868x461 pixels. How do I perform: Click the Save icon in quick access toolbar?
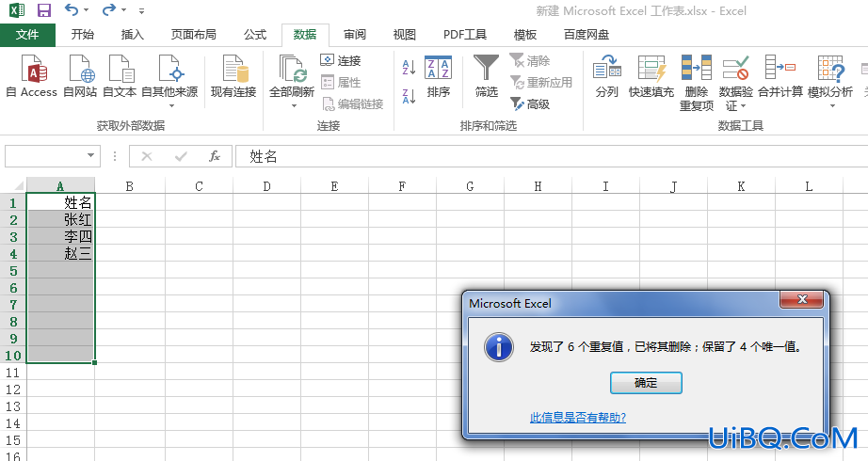[43, 10]
